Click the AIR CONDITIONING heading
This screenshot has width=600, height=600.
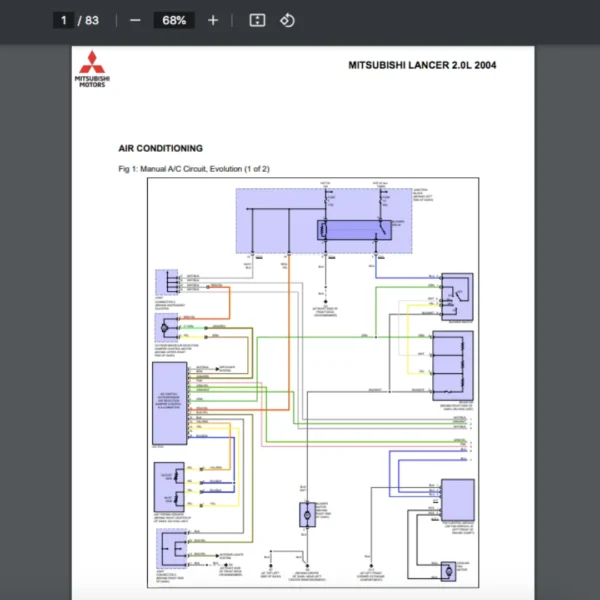(x=160, y=148)
